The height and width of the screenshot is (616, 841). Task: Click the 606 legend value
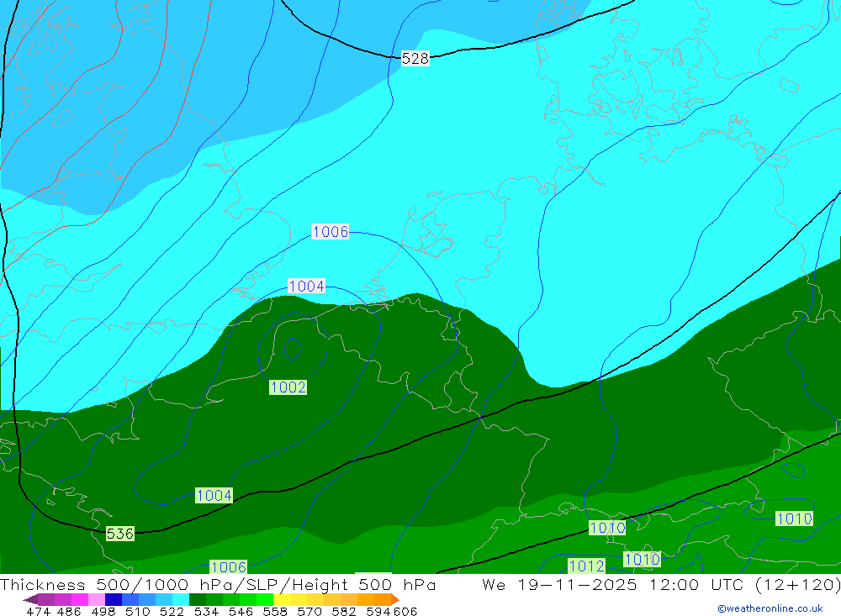[x=405, y=612]
